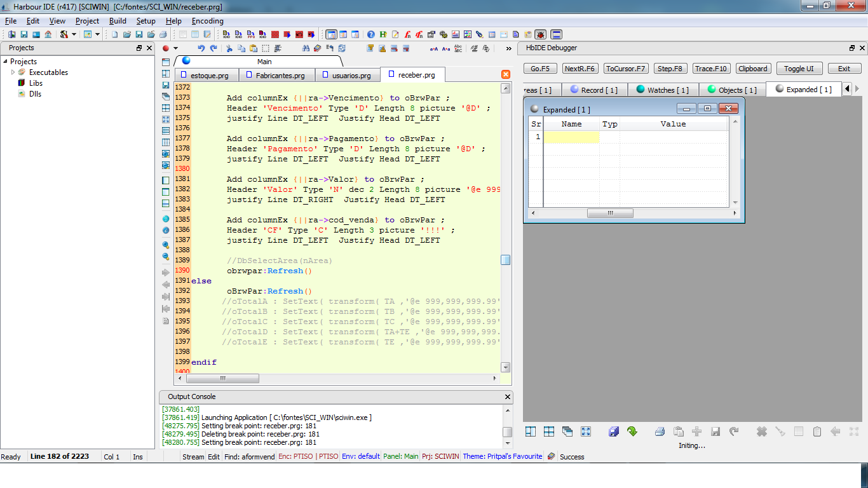Click the ladybug debugger icon in toolbar
Image resolution: width=868 pixels, height=488 pixels.
coord(540,34)
